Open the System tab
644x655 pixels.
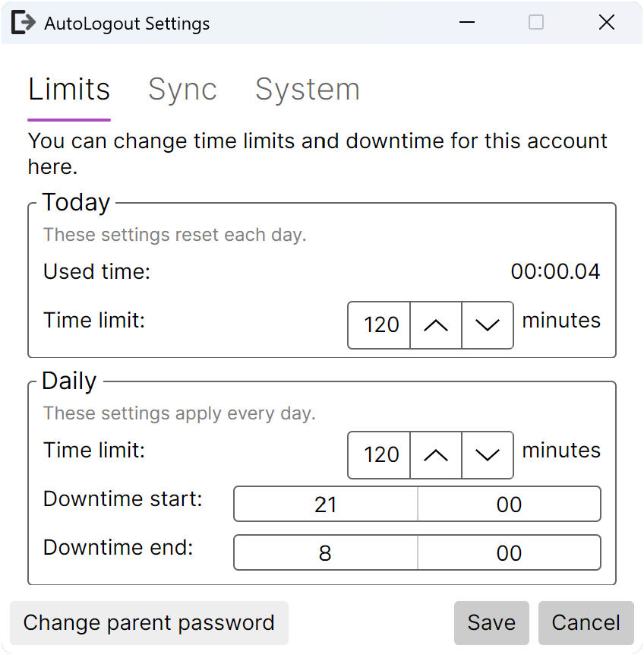[307, 90]
